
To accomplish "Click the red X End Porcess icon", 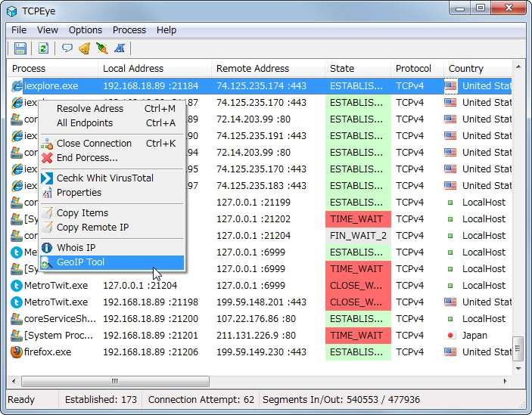I will tap(47, 158).
